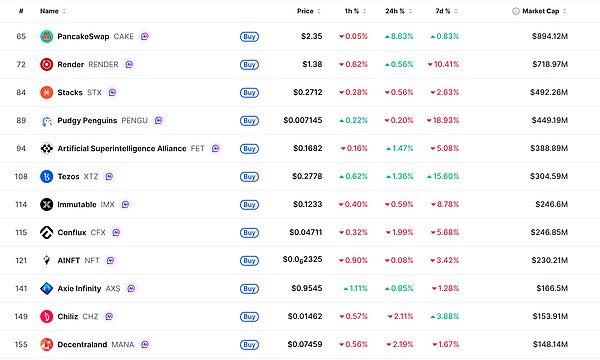The image size is (600, 360).
Task: Open chat icon next to Tezos XTZ
Action: point(109,176)
